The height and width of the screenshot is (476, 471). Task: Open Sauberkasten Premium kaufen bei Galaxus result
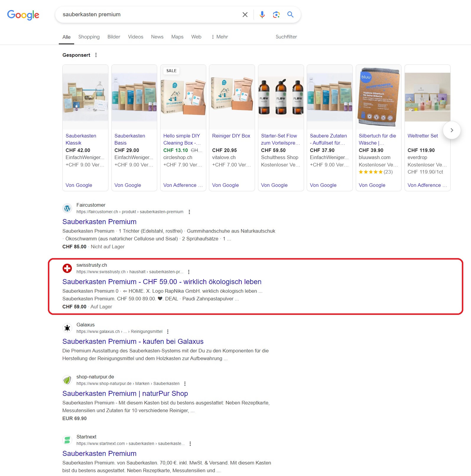(133, 341)
